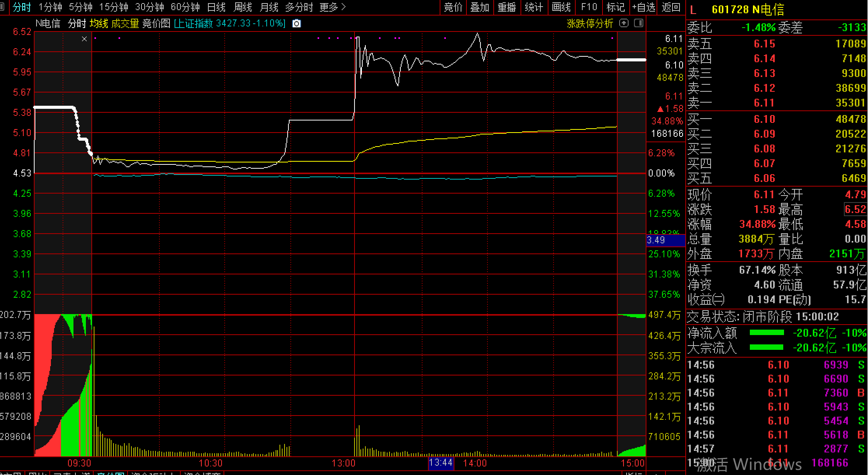
Task: Switch to the 日线 daily chart tab
Action: click(x=216, y=7)
